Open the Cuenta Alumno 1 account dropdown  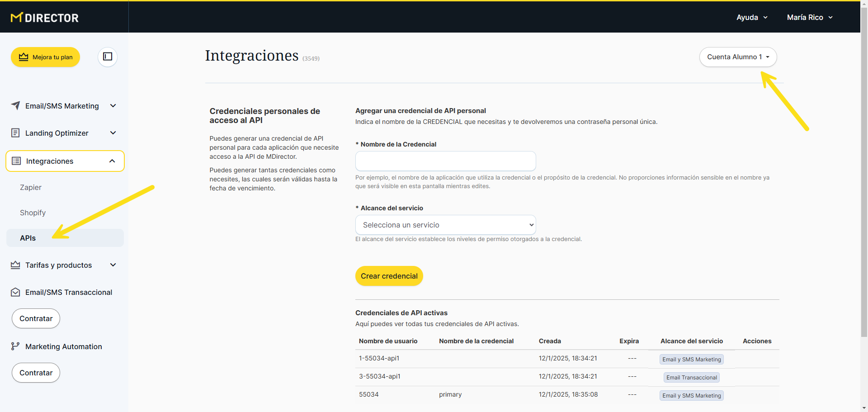click(x=738, y=57)
